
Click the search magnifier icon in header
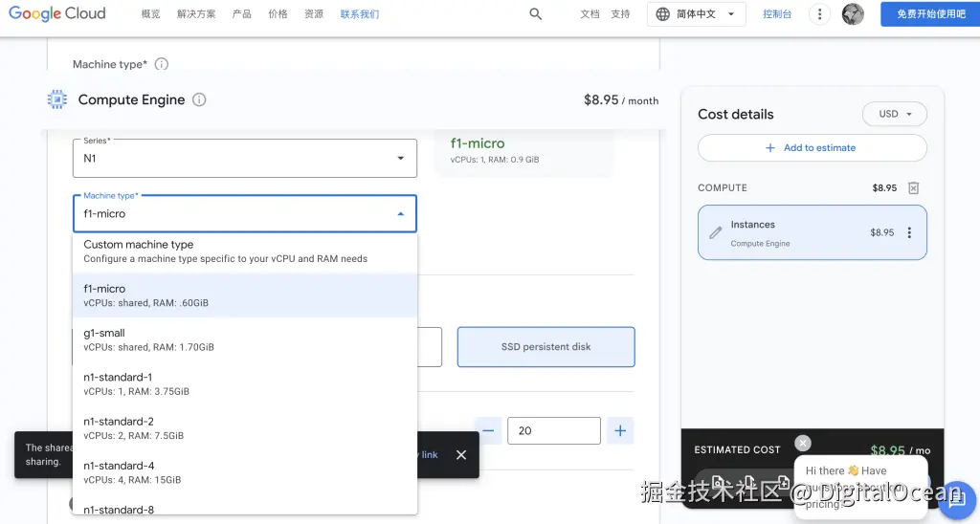click(x=536, y=13)
